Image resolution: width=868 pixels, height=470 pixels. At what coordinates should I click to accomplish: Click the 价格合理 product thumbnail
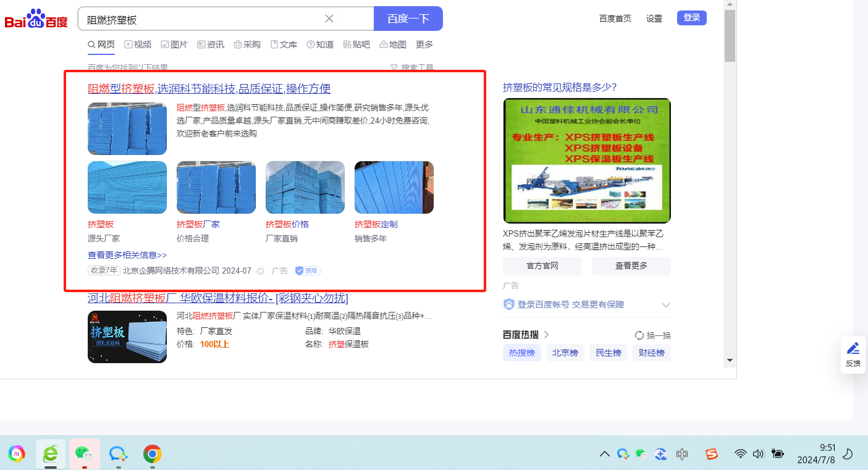click(216, 187)
